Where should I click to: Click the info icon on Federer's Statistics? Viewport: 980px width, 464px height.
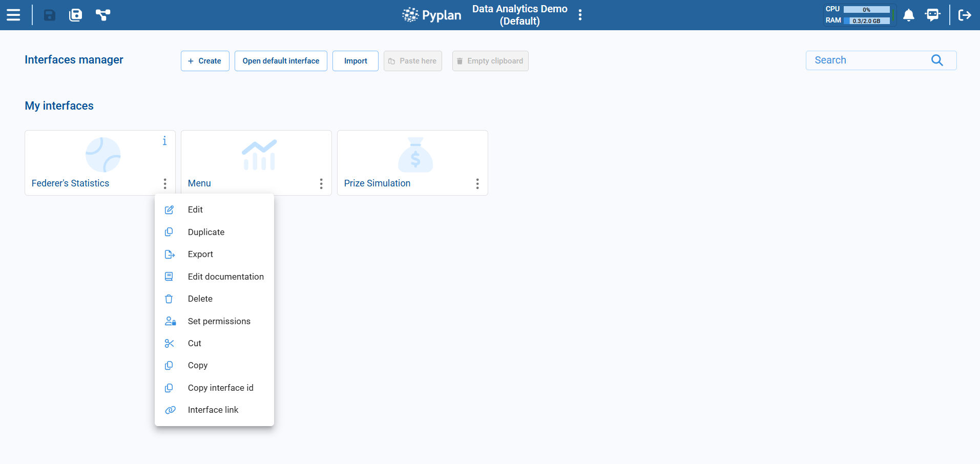click(164, 141)
